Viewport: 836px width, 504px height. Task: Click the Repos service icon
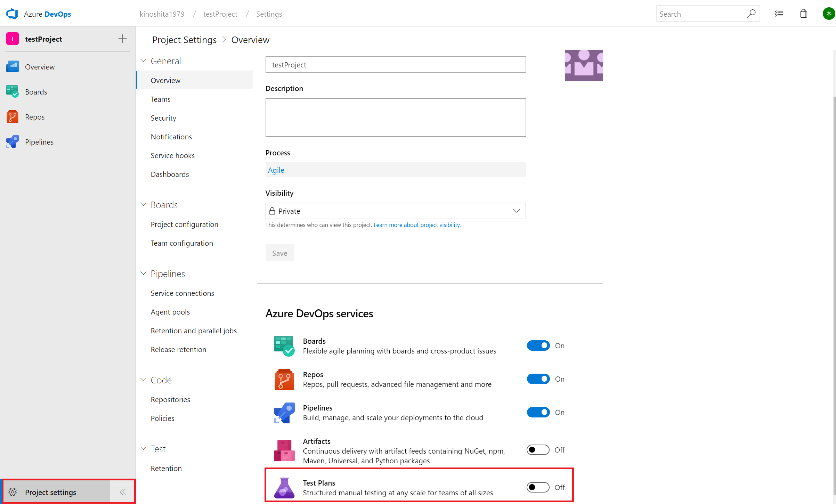284,379
